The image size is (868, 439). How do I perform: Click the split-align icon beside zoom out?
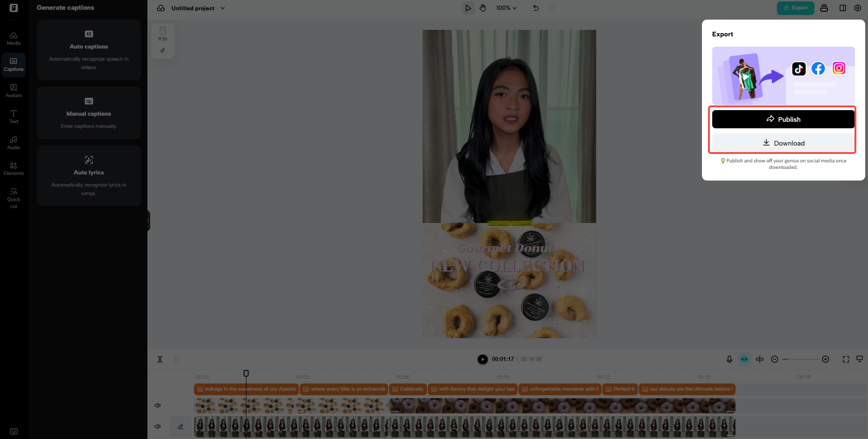coord(760,359)
